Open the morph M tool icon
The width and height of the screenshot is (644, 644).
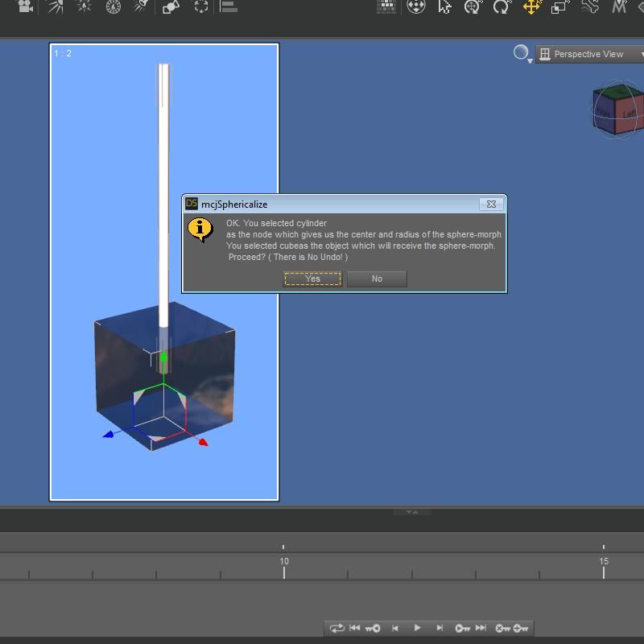pyautogui.click(x=619, y=6)
